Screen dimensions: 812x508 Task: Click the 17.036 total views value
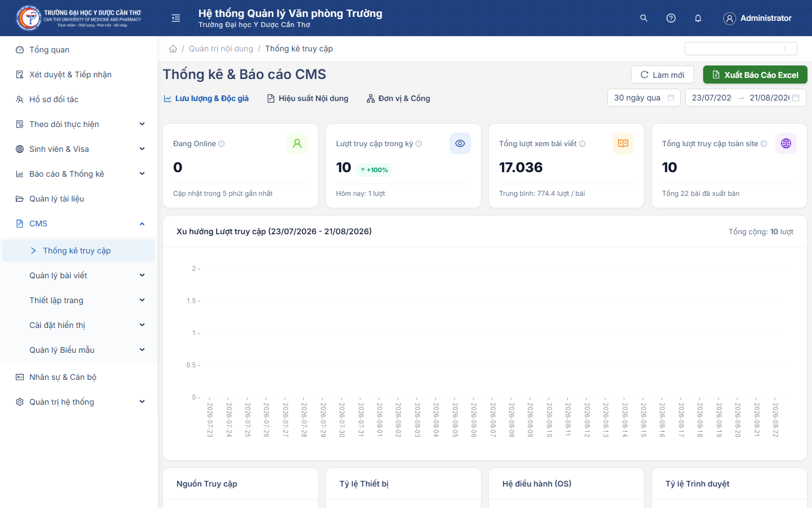521,168
